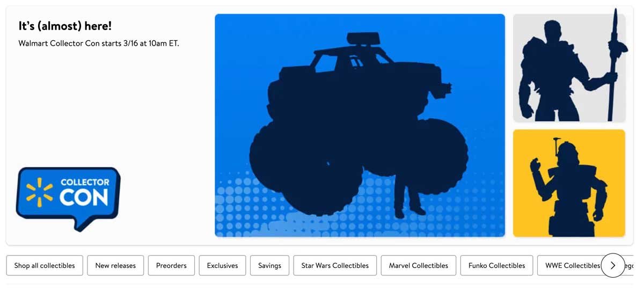Click the "It's (almost) here!" headline
This screenshot has width=644, height=291.
(x=65, y=26)
